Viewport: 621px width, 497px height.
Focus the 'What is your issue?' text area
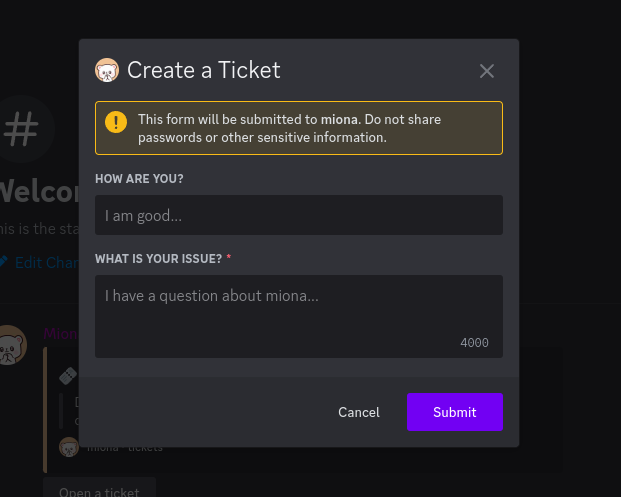click(299, 316)
